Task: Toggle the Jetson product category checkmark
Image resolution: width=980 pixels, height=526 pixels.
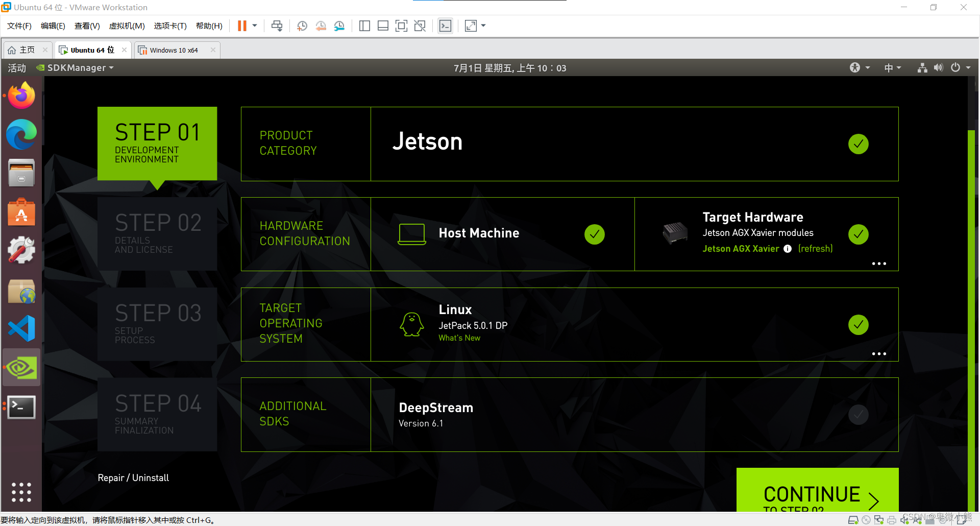Action: pyautogui.click(x=859, y=144)
